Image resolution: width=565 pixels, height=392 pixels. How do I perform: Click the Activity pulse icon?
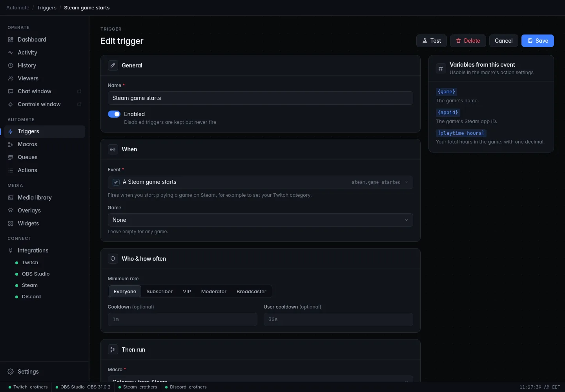[11, 53]
